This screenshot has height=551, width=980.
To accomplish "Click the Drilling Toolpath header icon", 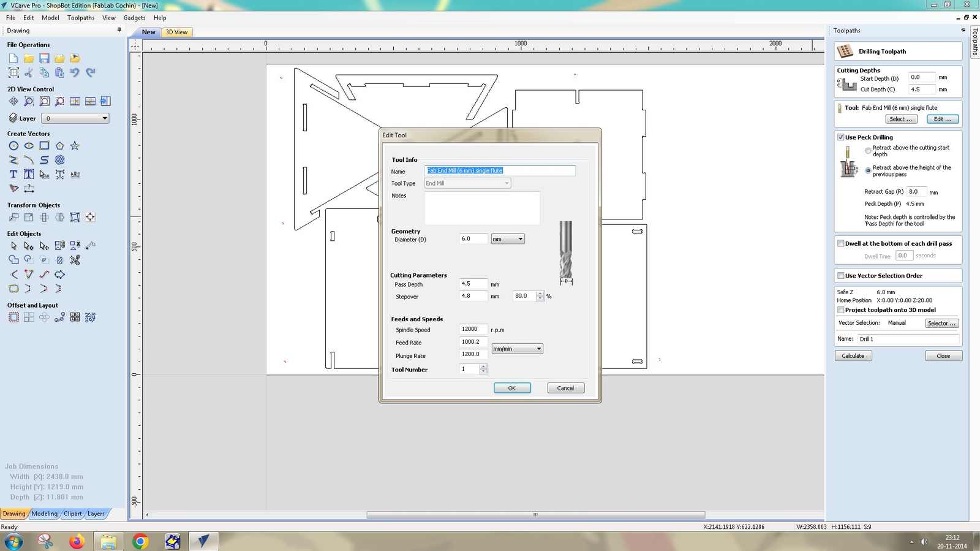I will 845,51.
